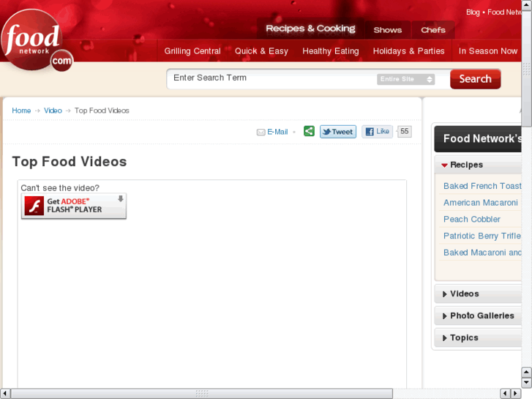Open the Peach Cobbler recipe
The image size is (532, 399).
471,220
